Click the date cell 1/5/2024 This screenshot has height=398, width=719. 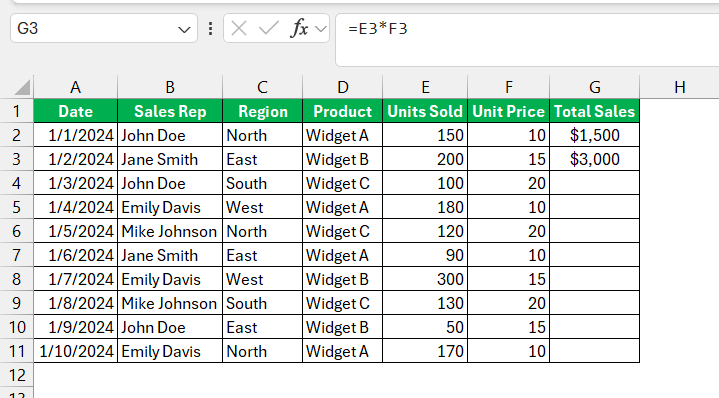76,231
